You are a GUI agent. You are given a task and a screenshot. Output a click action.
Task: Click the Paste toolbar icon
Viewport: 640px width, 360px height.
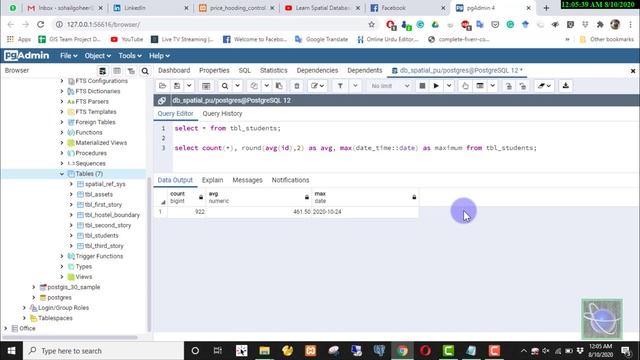[x=279, y=86]
